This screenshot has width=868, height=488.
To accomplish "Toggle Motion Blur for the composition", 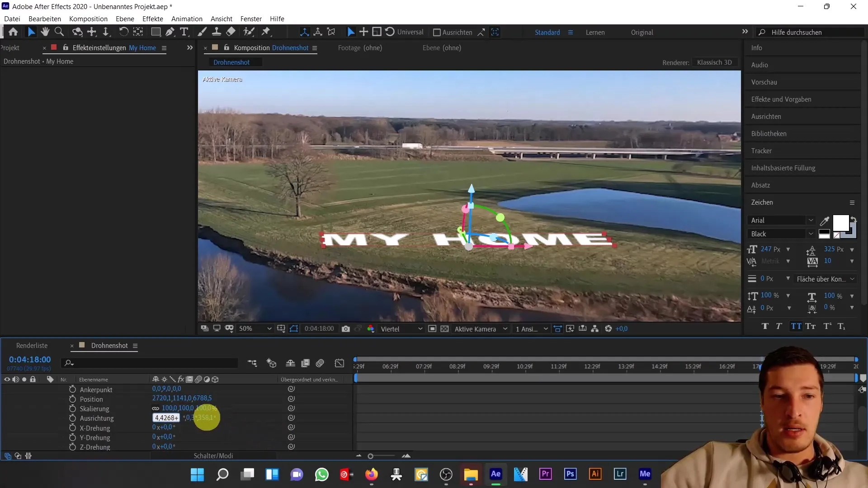I will click(x=320, y=363).
